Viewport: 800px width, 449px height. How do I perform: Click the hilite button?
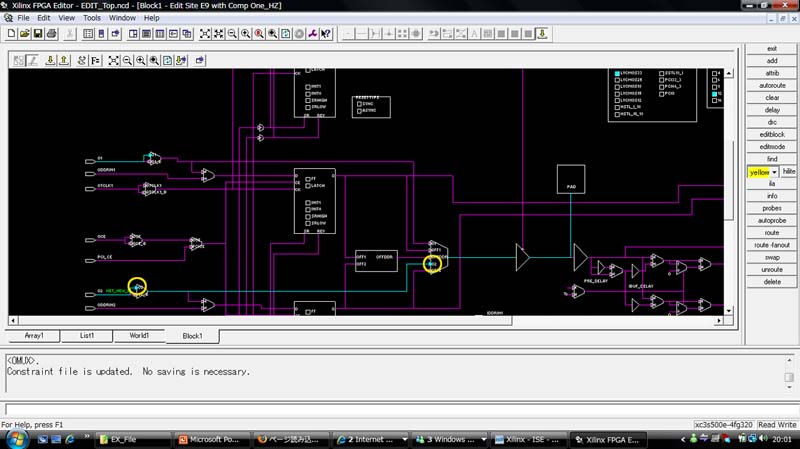pos(789,172)
